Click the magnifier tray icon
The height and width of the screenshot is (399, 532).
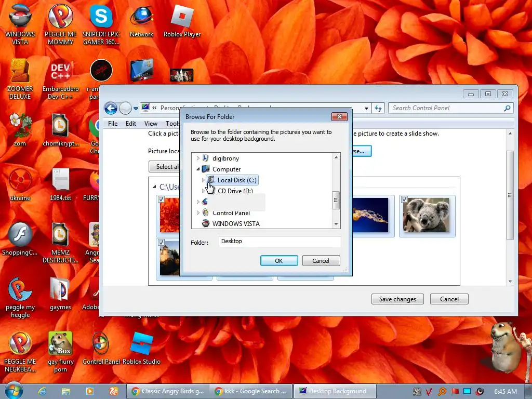(x=442, y=392)
